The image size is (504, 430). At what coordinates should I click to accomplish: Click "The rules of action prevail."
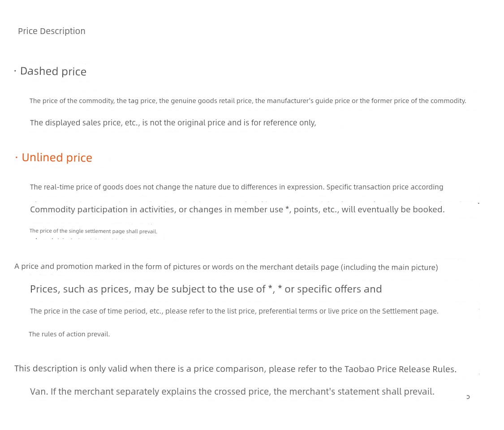[x=69, y=334]
